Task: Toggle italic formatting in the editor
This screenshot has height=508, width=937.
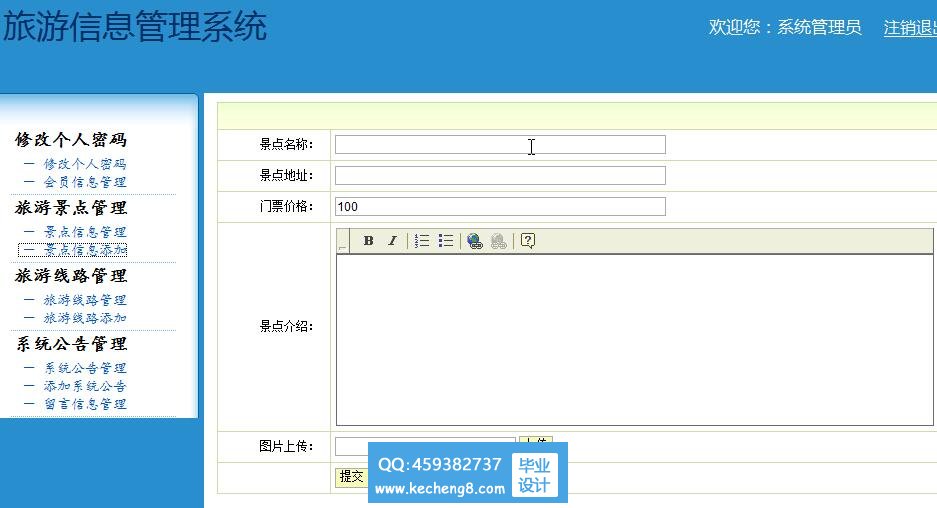Action: click(392, 240)
